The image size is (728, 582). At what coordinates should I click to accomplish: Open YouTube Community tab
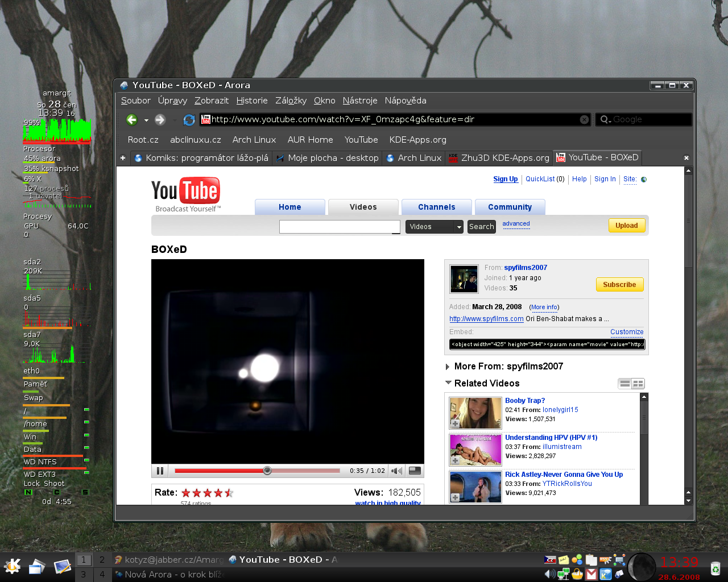pos(510,207)
